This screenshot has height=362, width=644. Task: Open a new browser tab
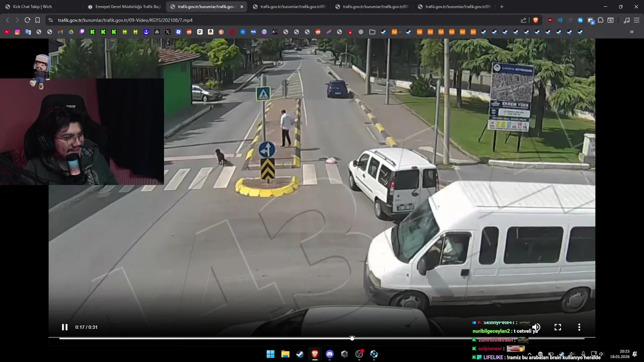[502, 7]
